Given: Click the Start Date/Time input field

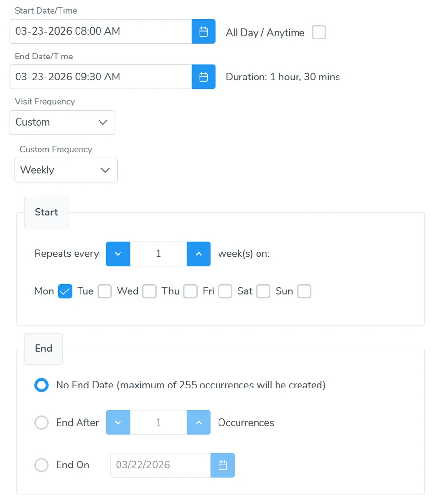Looking at the screenshot, I should click(98, 31).
